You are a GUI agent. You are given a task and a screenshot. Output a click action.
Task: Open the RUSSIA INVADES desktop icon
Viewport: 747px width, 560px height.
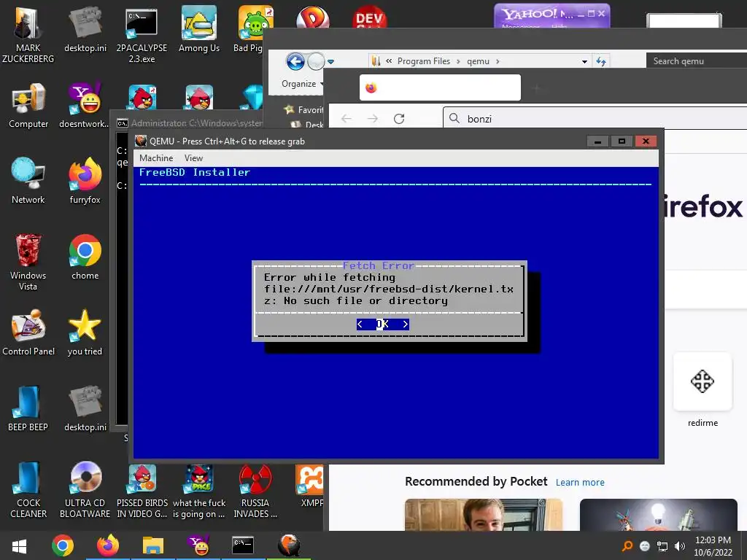(x=255, y=491)
